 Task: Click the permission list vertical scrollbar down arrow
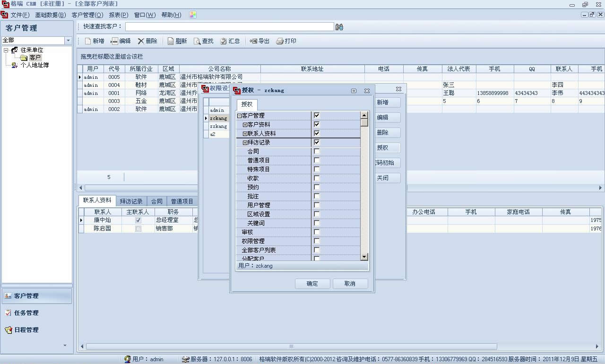[x=364, y=257]
